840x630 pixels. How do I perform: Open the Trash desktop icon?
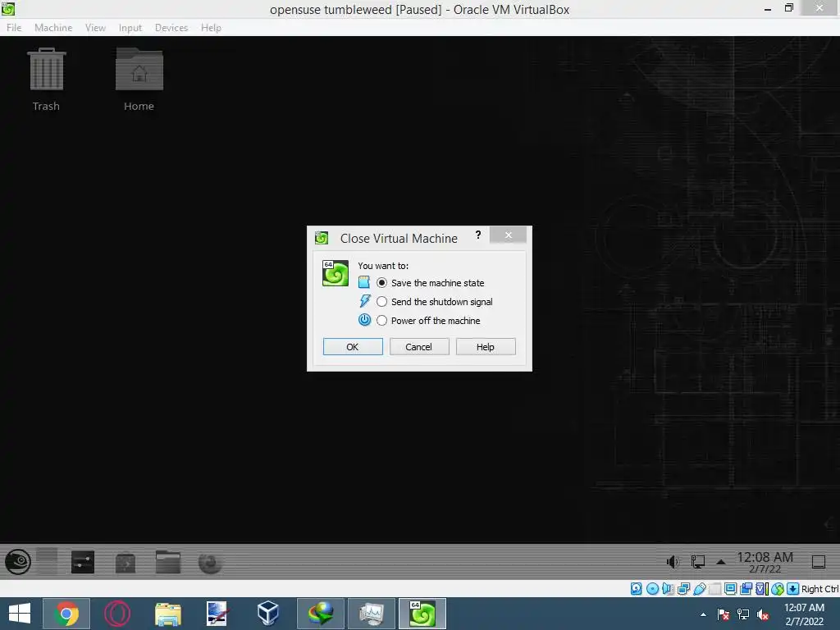46,80
